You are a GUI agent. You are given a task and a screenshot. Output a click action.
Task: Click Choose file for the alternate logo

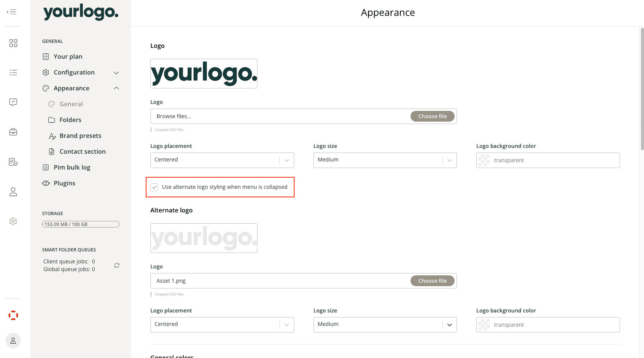tap(432, 281)
